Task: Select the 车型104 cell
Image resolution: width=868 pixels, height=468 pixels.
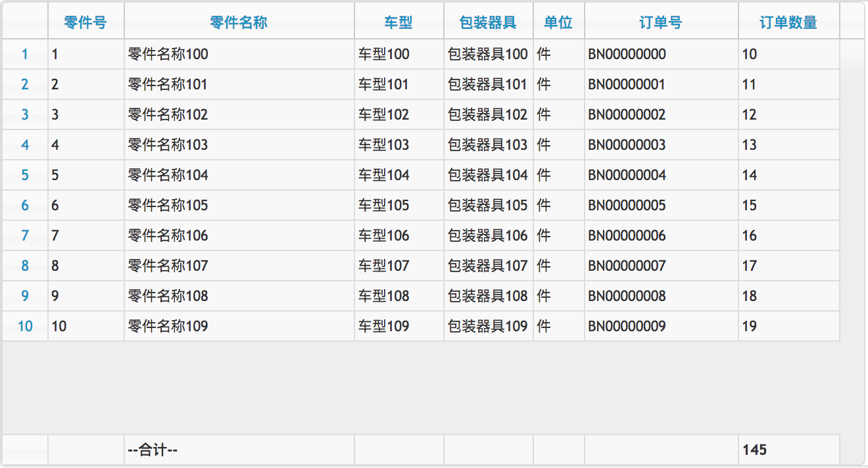Action: [x=399, y=175]
